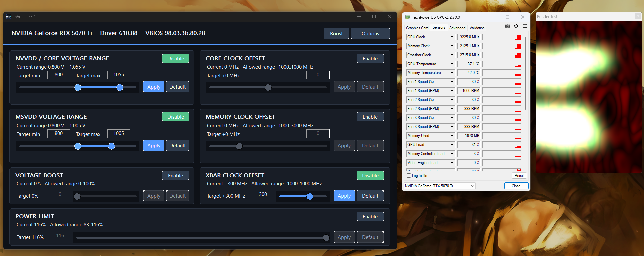Click the GPU-Z Close button

pos(516,186)
